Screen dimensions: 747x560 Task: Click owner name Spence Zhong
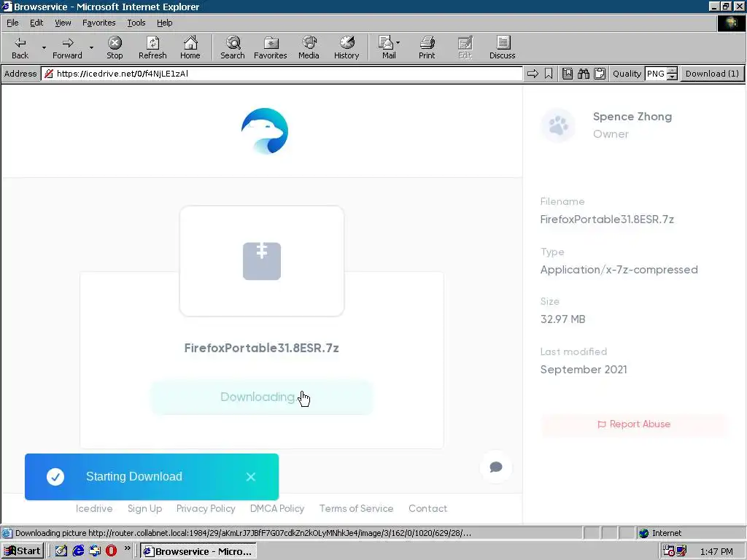pos(632,117)
